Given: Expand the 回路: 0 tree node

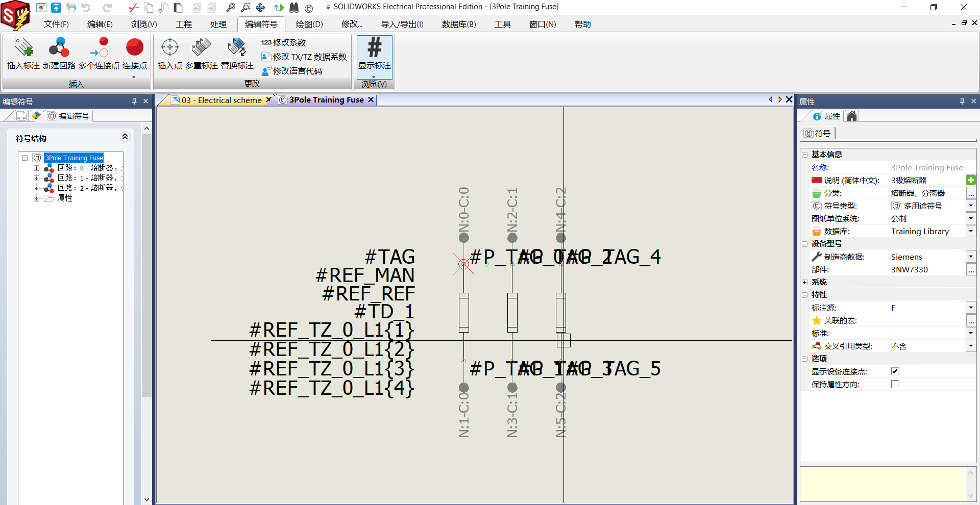Looking at the screenshot, I should (36, 168).
